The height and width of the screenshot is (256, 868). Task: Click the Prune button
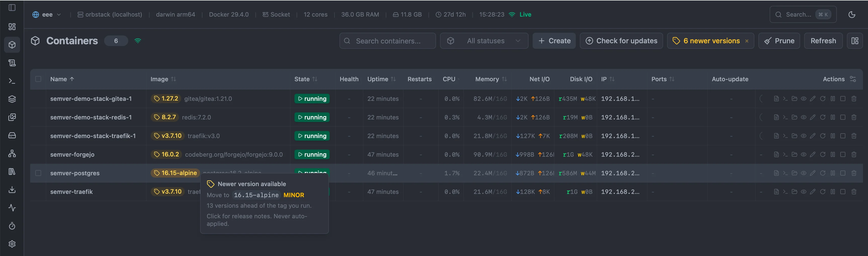779,41
